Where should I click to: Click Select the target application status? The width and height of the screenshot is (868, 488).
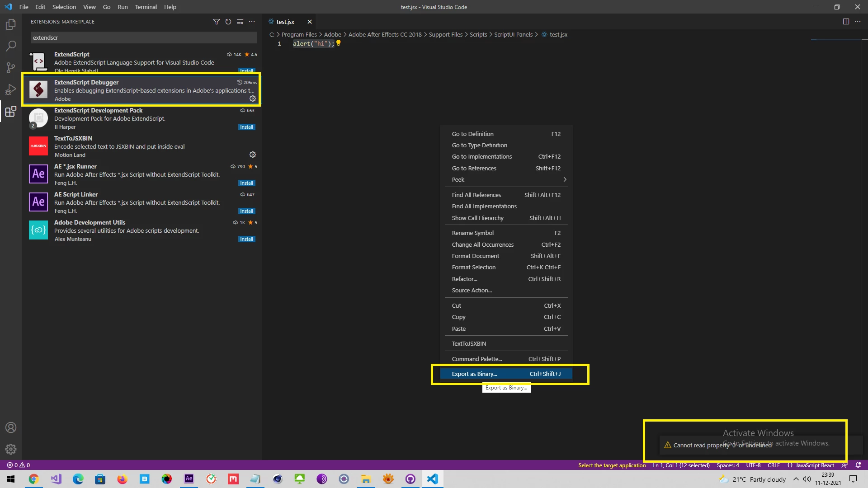point(612,465)
